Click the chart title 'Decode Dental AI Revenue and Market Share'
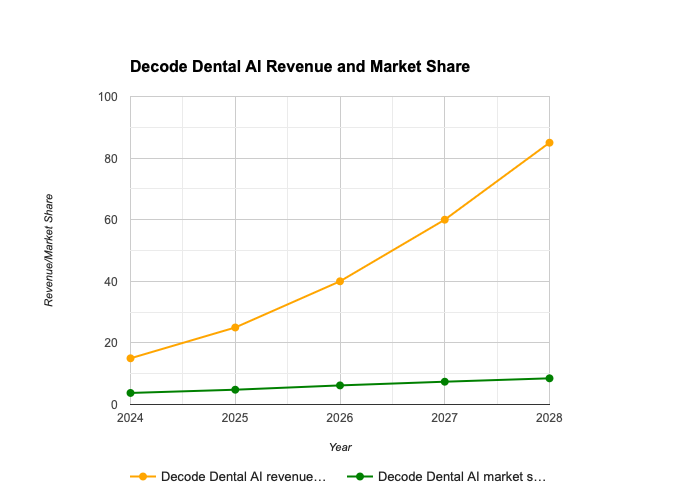 coord(300,67)
